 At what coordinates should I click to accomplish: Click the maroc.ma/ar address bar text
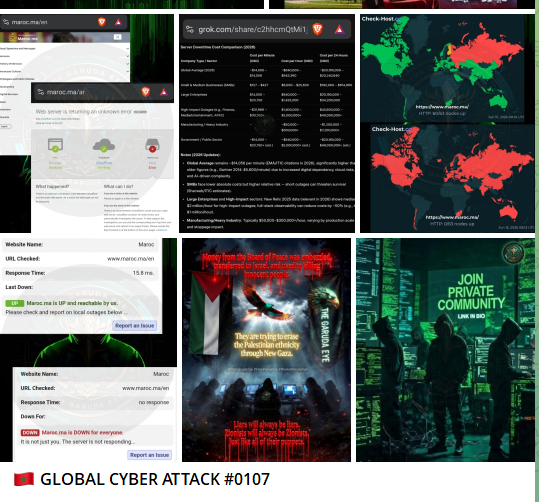(x=66, y=92)
